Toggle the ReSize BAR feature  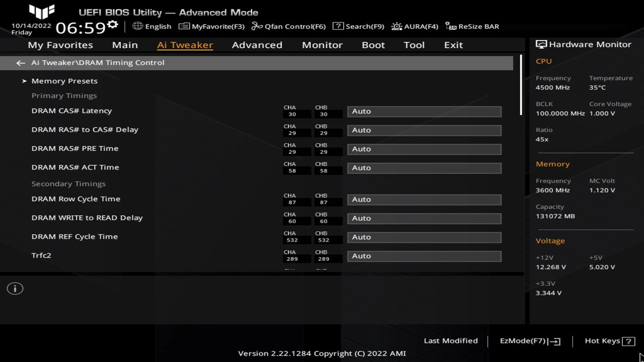click(472, 26)
